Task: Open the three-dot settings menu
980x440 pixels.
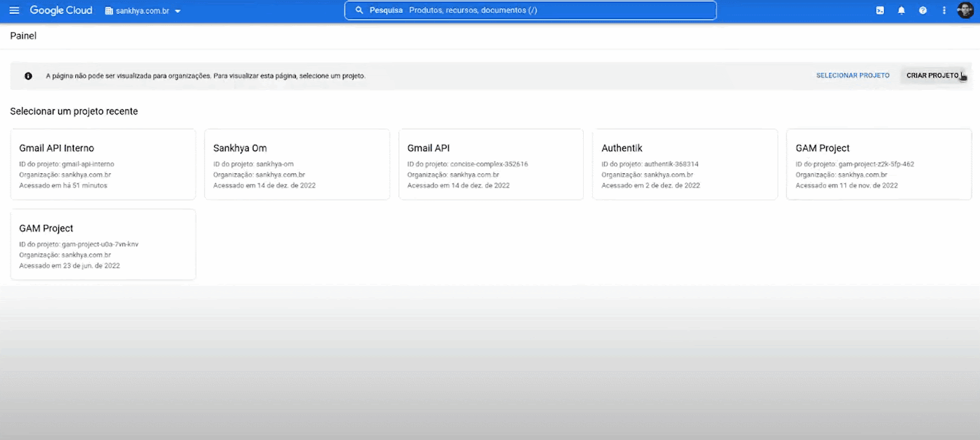Action: click(944, 10)
